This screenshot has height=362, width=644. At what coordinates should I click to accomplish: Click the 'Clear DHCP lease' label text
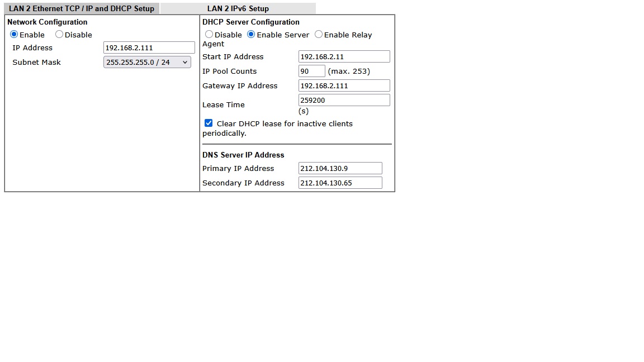(285, 124)
